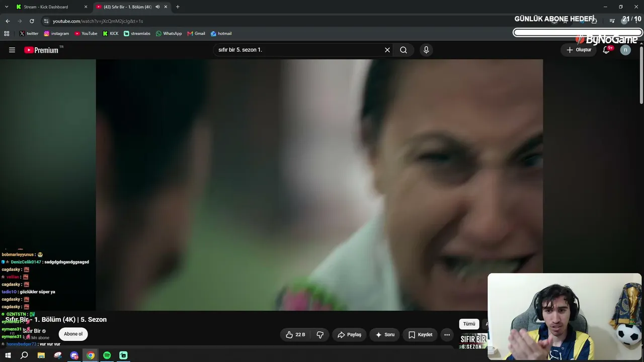This screenshot has height=362, width=644.
Task: Select the Tümü filter chip
Action: [469, 324]
